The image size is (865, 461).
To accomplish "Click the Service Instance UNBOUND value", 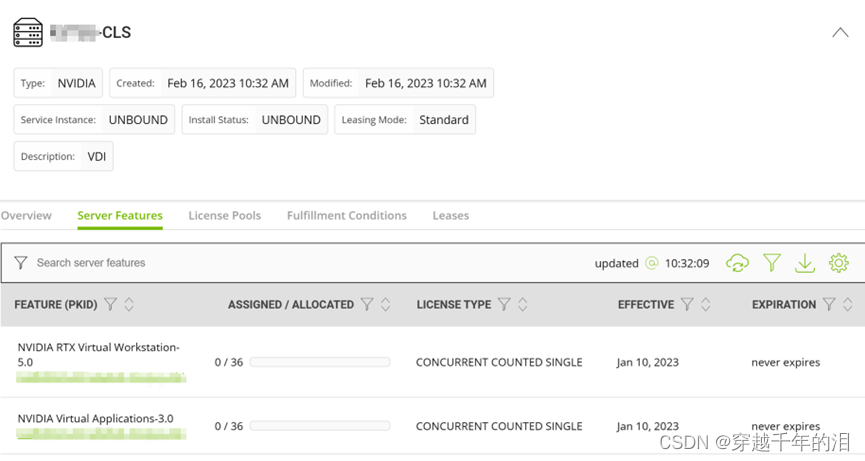I will (138, 120).
